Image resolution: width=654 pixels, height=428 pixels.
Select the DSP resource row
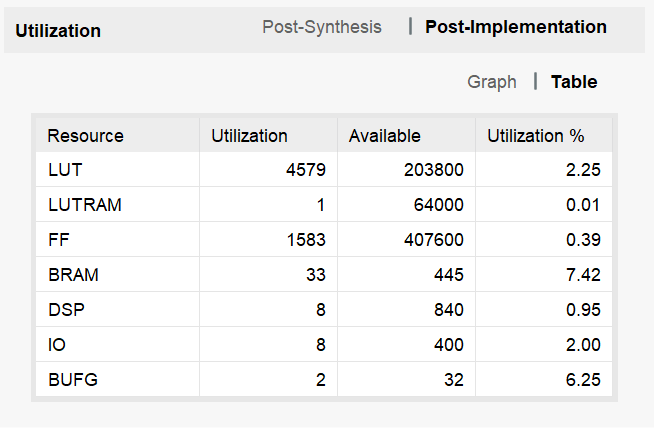pyautogui.click(x=324, y=310)
